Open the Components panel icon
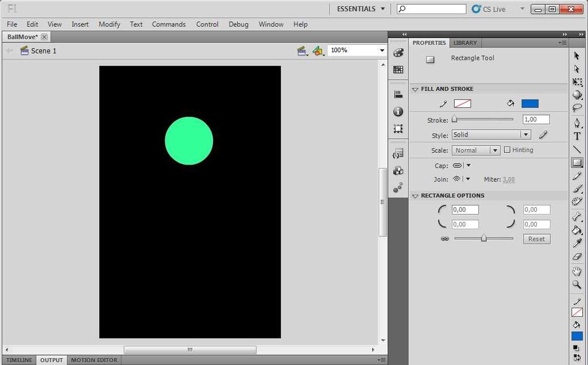The width and height of the screenshot is (588, 365). tap(399, 170)
